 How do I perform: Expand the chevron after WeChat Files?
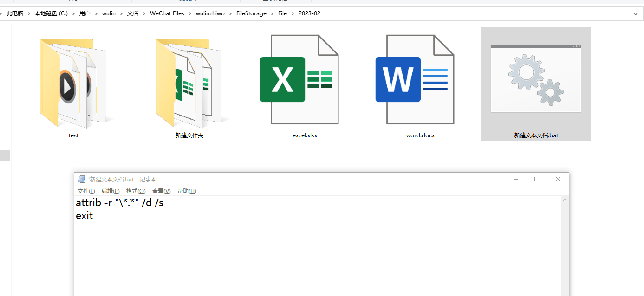click(x=190, y=13)
